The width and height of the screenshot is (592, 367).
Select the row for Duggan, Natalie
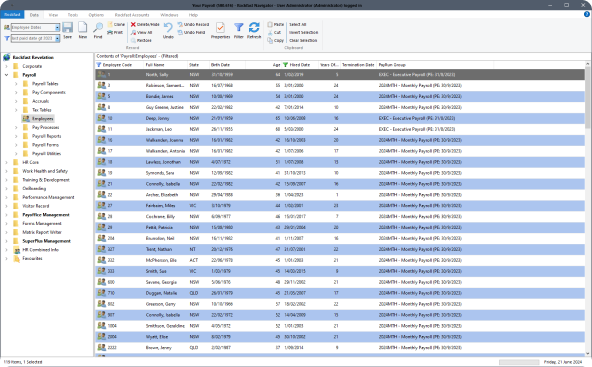click(x=340, y=293)
